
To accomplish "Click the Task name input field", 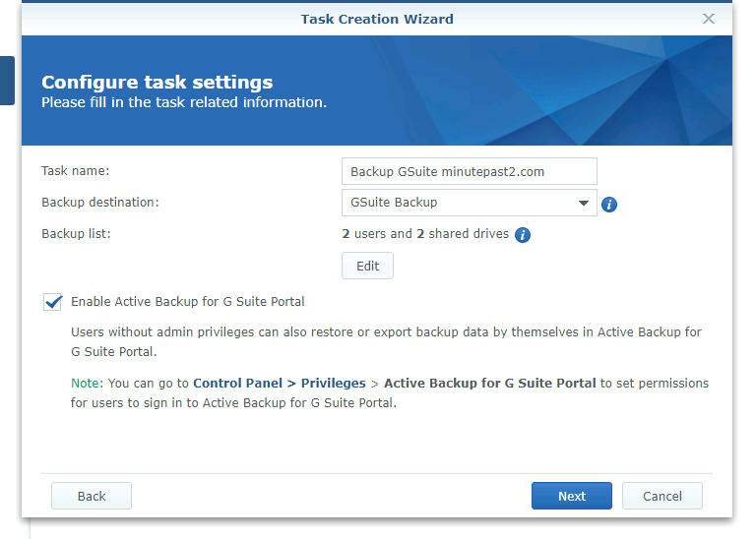I will [x=469, y=171].
